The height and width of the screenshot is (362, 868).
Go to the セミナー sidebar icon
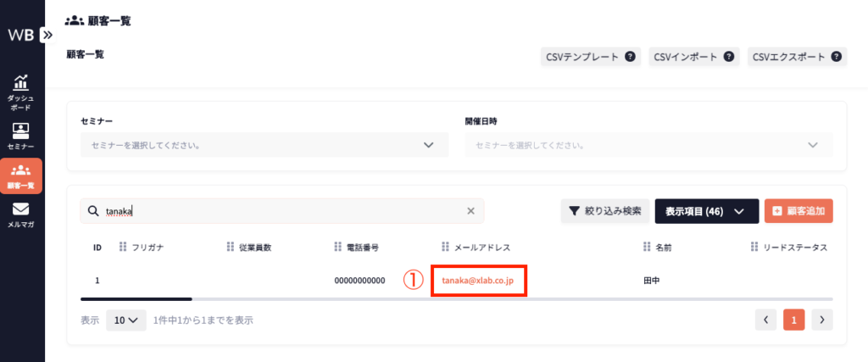coord(20,136)
